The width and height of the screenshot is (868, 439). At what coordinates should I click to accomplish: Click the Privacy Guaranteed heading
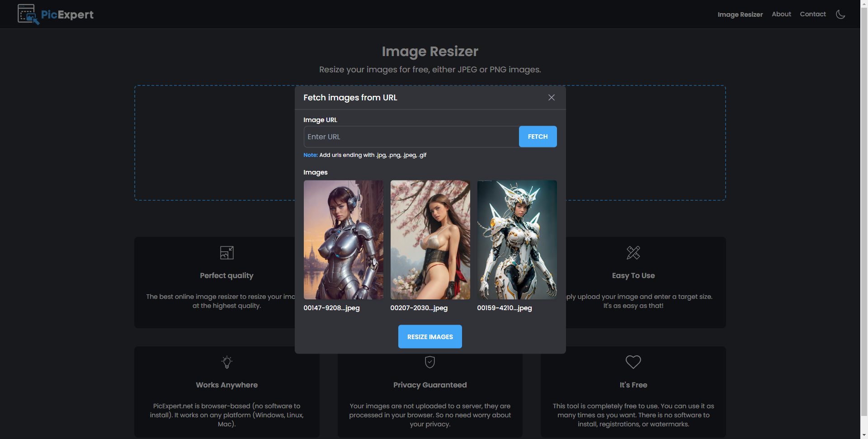click(430, 385)
